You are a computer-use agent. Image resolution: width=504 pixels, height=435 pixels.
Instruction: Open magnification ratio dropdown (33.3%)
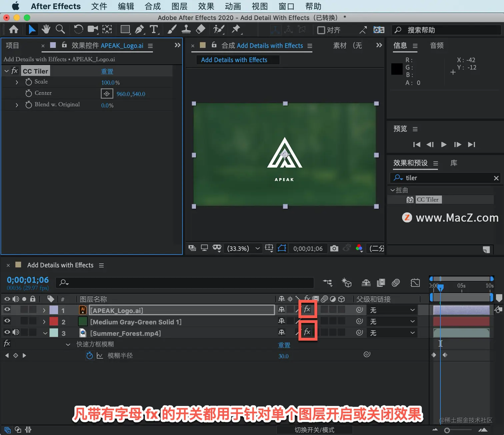tap(243, 249)
